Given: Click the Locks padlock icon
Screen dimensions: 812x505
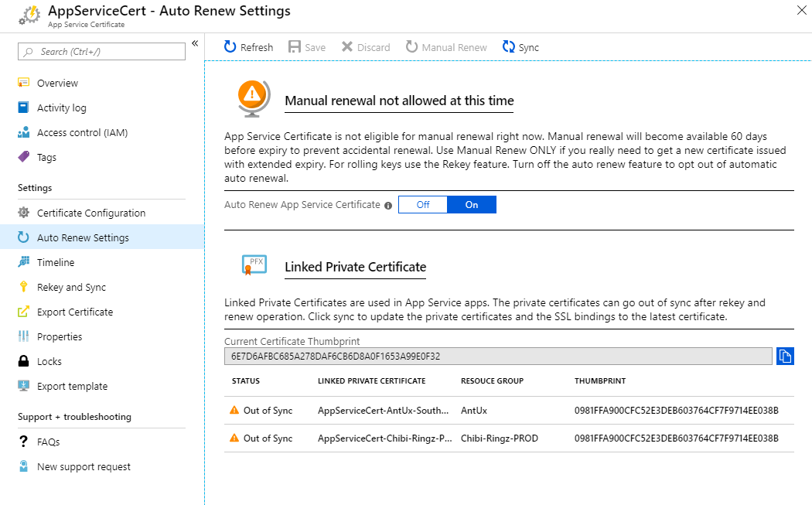Looking at the screenshot, I should [x=23, y=361].
